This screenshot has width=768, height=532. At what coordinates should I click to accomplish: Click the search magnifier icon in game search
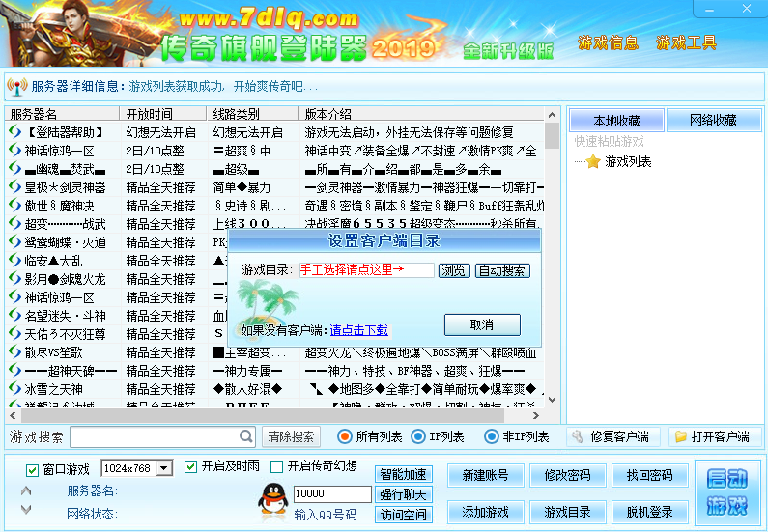point(246,435)
